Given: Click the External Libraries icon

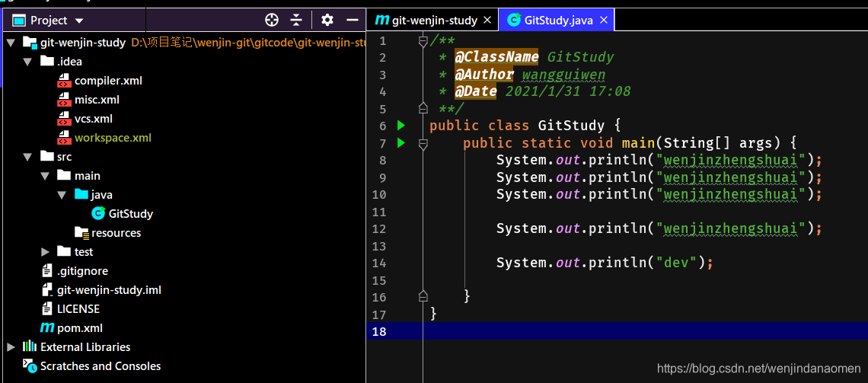Looking at the screenshot, I should [x=30, y=346].
